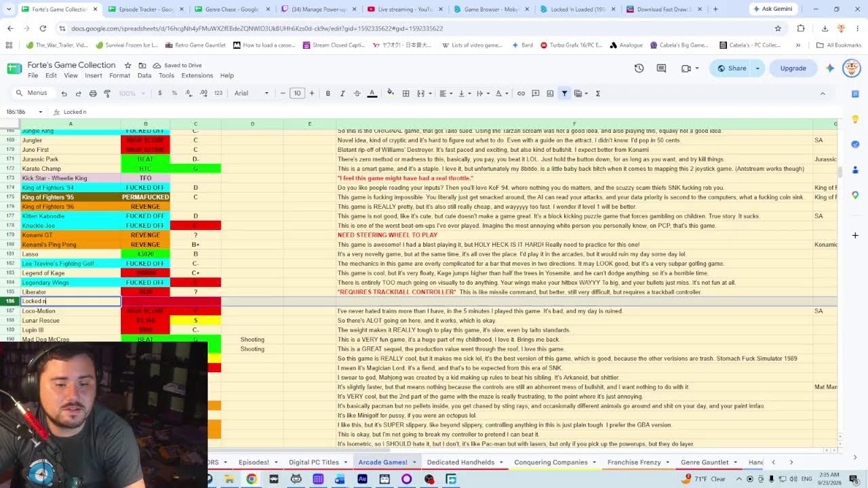Insert a comment from toolbar
868x488 pixels.
click(536, 94)
